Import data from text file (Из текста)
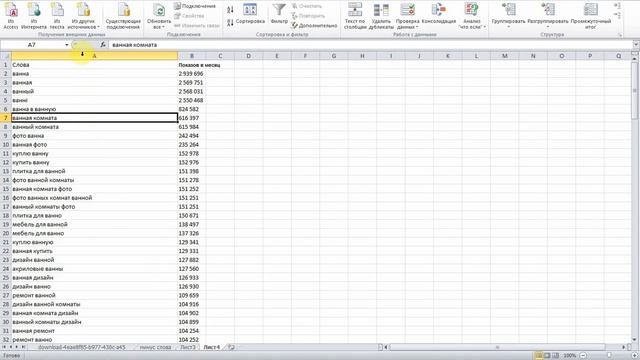 tap(57, 16)
